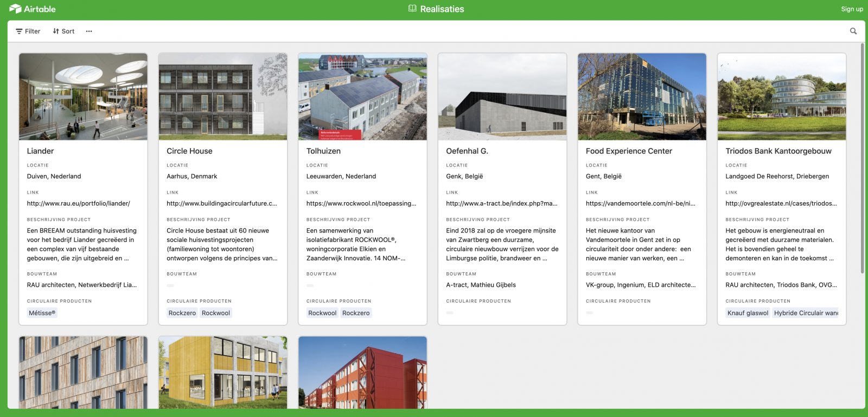Click the A-tract, Mathieu Gijbels bouwteam
Image resolution: width=868 pixels, height=417 pixels.
click(481, 285)
